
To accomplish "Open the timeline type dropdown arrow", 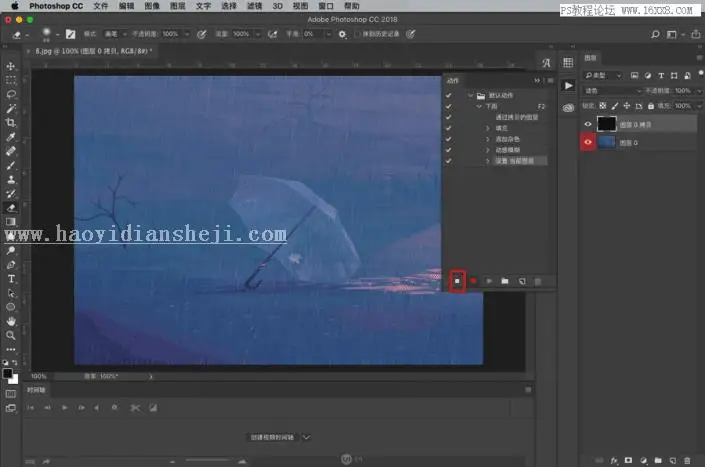I will [x=306, y=437].
